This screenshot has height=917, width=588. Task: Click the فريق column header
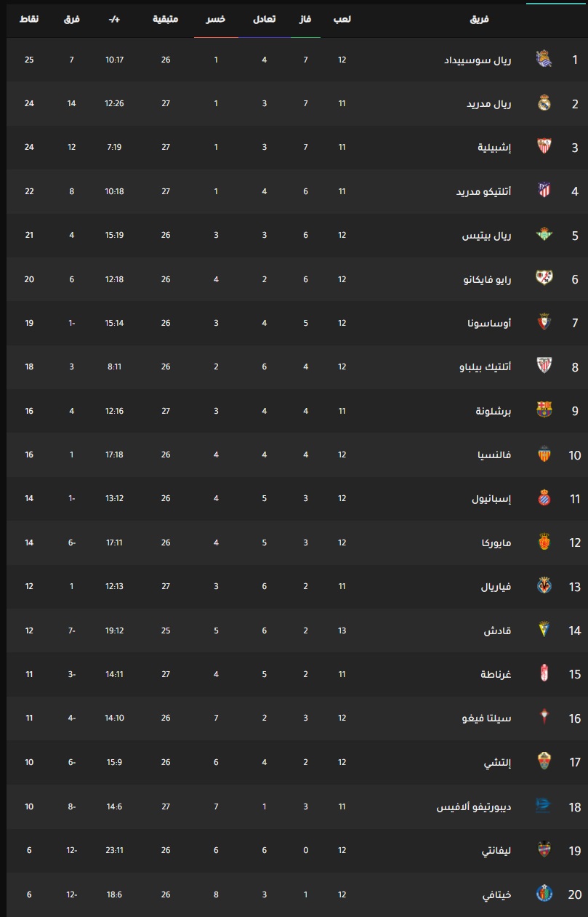[x=480, y=19]
